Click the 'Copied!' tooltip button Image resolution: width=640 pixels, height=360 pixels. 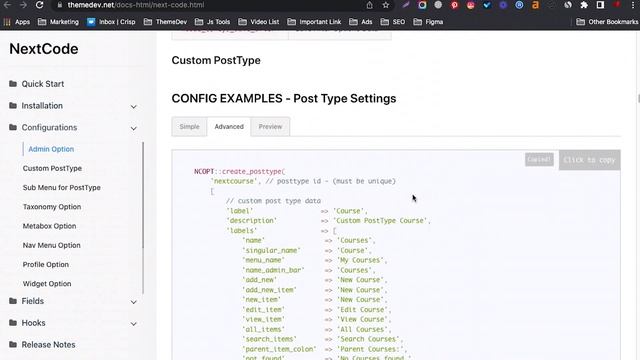pyautogui.click(x=539, y=160)
